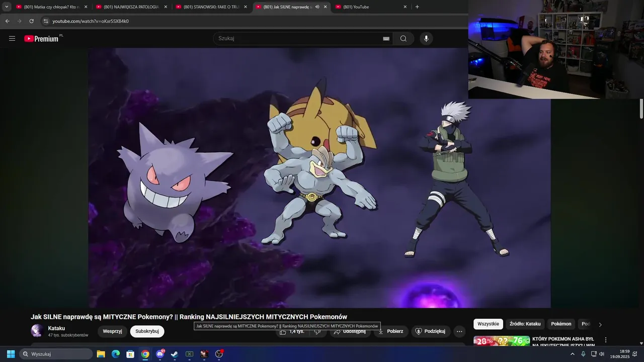Click the Subskrybuj button

(x=147, y=331)
